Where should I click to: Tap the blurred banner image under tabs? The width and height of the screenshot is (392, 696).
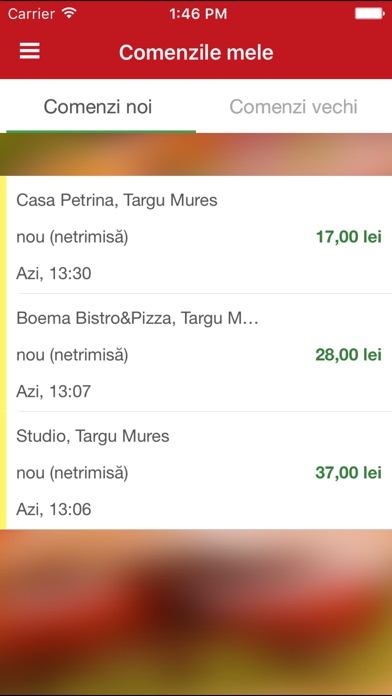coord(196,154)
